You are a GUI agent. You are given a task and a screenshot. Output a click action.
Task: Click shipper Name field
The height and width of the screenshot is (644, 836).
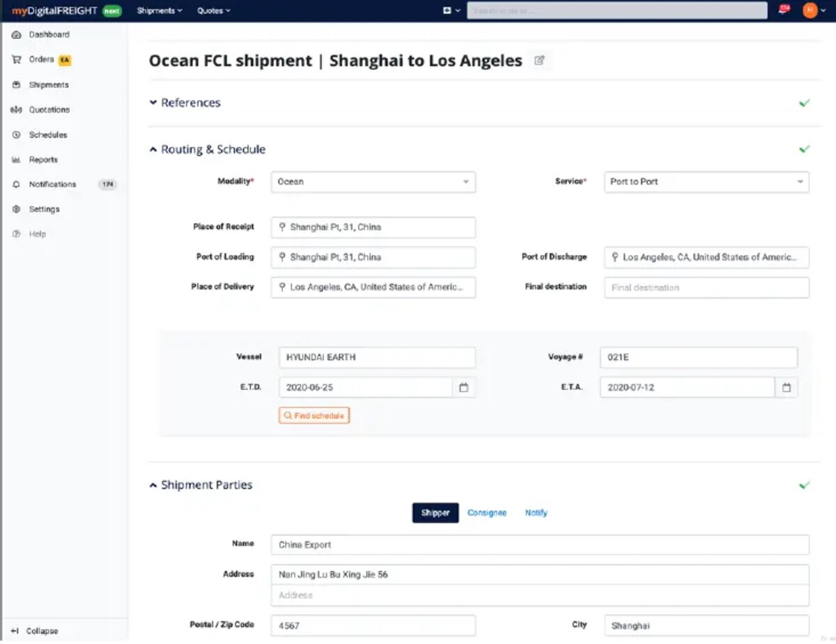540,544
